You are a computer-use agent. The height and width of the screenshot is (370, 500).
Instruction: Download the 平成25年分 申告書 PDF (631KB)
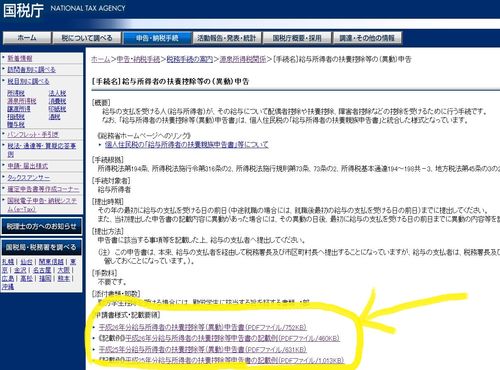click(x=203, y=349)
